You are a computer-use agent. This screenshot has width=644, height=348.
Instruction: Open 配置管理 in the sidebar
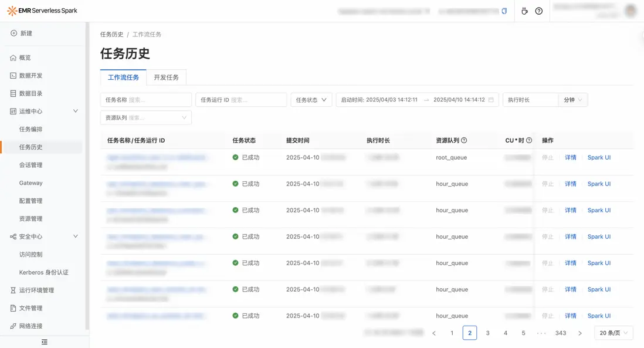point(31,201)
